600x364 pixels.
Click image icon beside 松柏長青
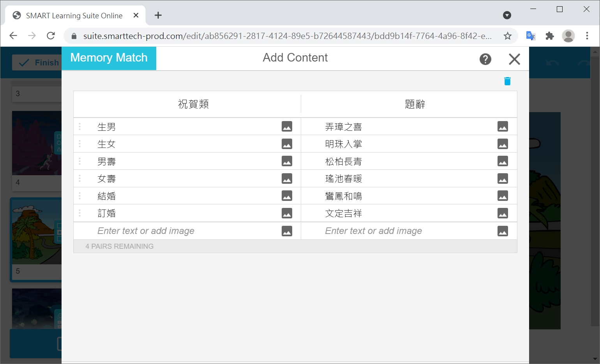[x=503, y=161]
